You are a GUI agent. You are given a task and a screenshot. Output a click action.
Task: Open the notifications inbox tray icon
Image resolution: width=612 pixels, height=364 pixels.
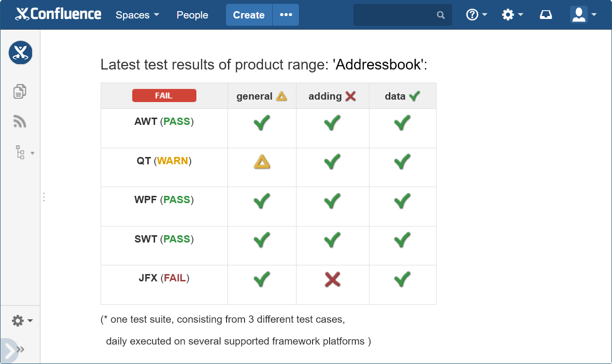click(546, 15)
